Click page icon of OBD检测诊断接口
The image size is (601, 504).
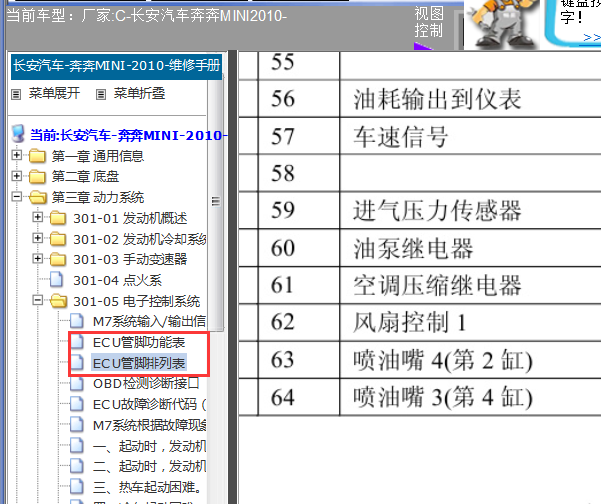tap(77, 383)
